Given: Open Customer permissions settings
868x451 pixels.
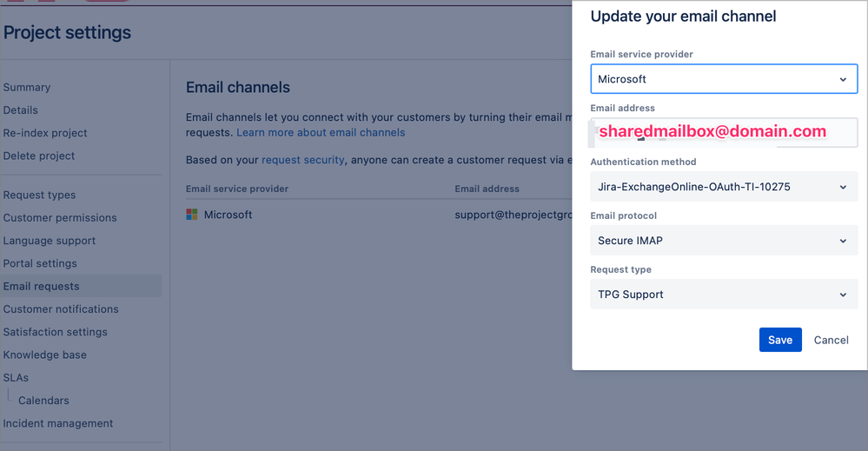Looking at the screenshot, I should pyautogui.click(x=60, y=218).
